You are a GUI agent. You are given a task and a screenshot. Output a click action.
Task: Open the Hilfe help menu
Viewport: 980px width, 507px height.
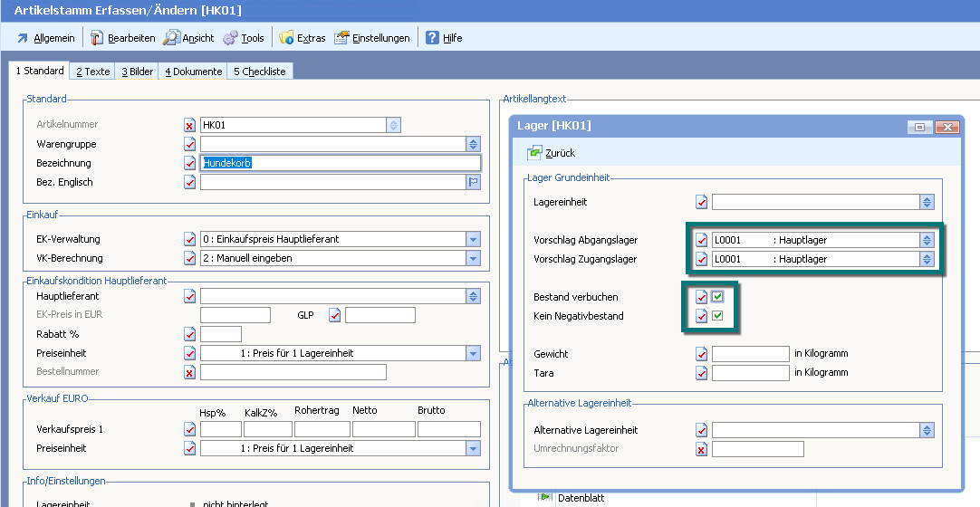[x=444, y=38]
